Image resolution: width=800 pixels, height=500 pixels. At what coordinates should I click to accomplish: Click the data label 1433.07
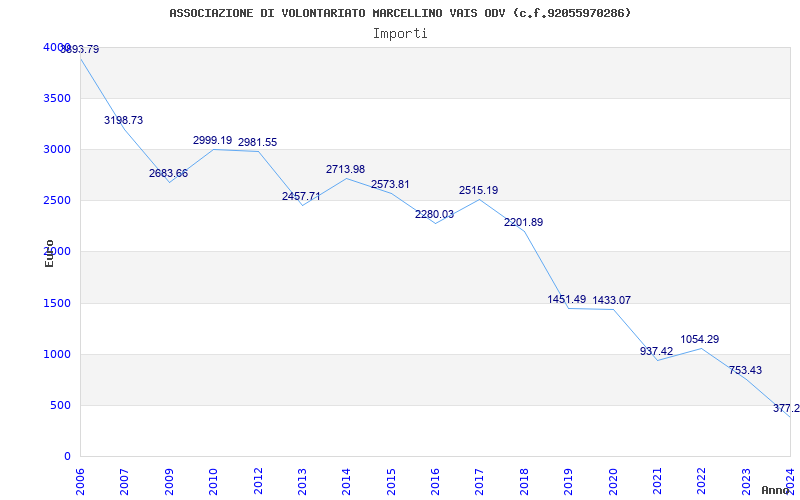[x=611, y=301]
